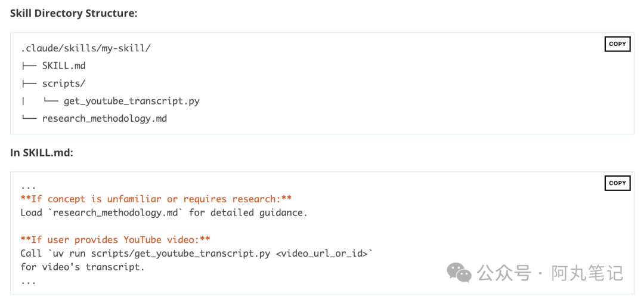
Task: Click COPY button on directory structure block
Action: pos(617,44)
